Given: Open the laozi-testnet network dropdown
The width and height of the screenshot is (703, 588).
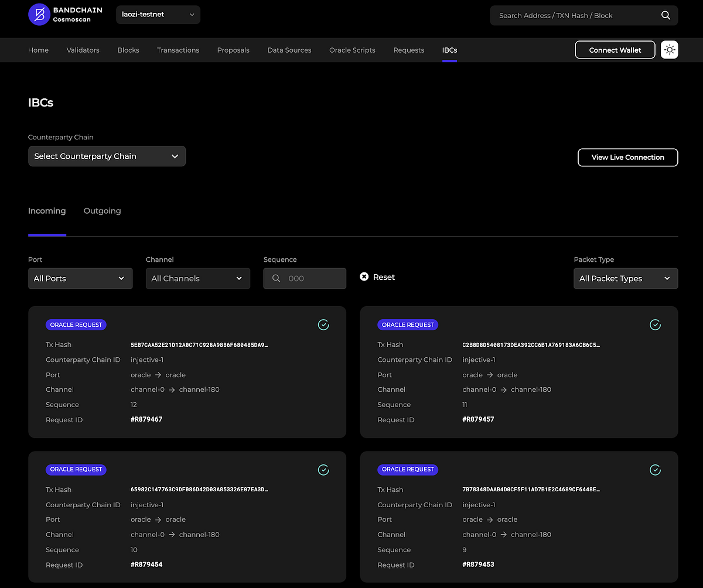Looking at the screenshot, I should [158, 15].
